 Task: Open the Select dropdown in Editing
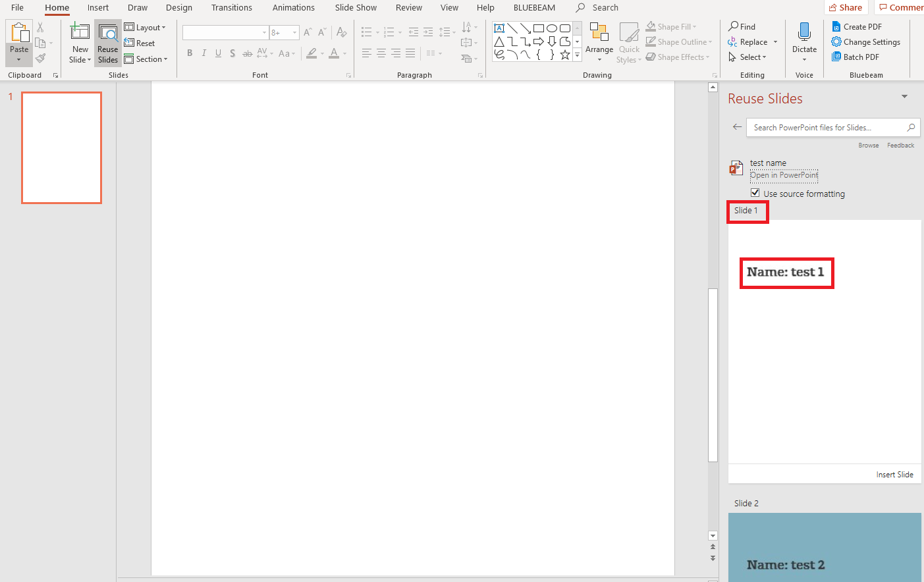click(x=747, y=57)
